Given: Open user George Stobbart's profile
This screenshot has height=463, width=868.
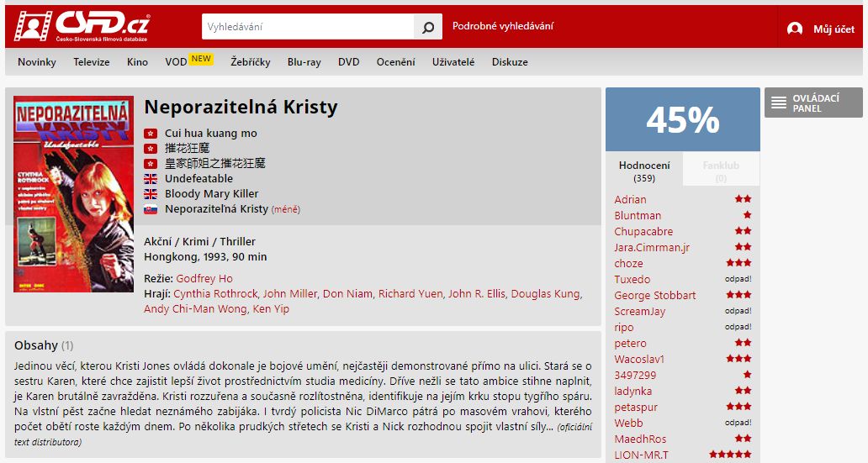Looking at the screenshot, I should coord(655,296).
